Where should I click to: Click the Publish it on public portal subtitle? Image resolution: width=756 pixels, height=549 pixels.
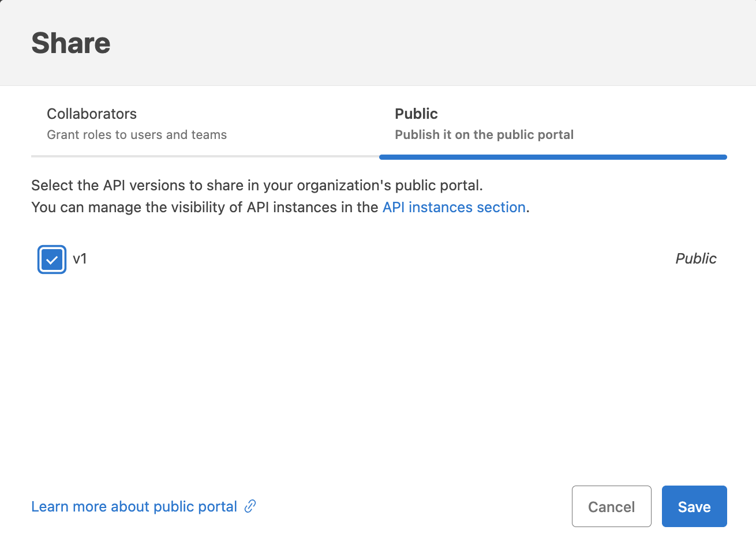pos(484,134)
